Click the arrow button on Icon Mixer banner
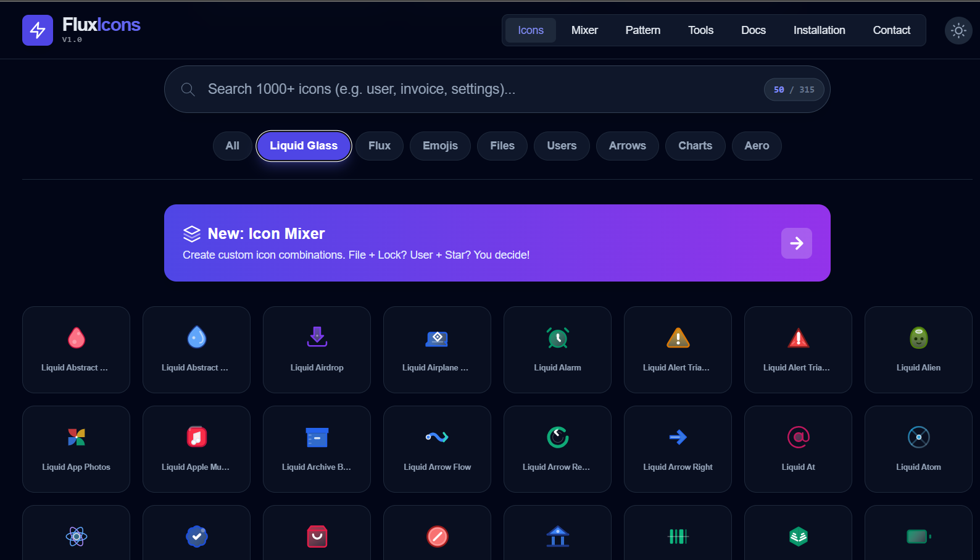 (797, 243)
